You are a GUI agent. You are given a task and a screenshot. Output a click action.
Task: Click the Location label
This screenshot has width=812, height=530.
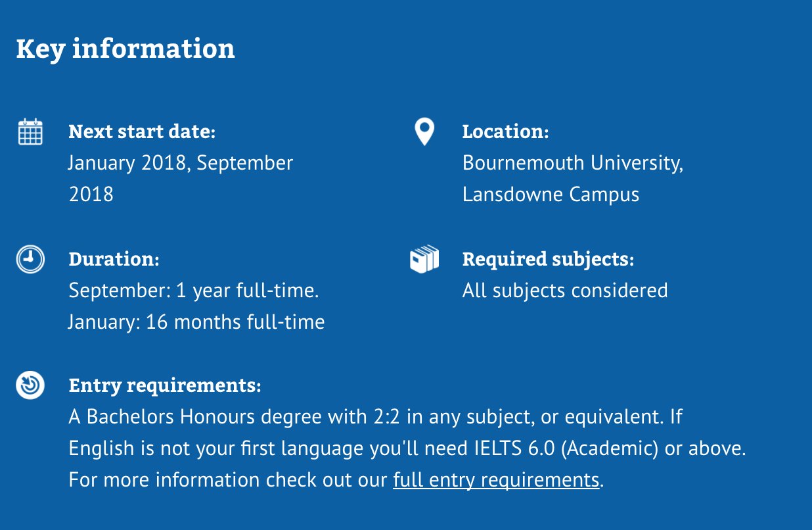pyautogui.click(x=505, y=132)
